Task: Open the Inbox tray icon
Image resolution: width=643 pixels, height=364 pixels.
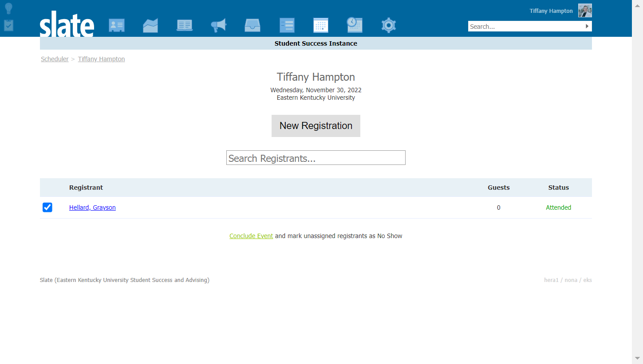Action: pyautogui.click(x=252, y=25)
